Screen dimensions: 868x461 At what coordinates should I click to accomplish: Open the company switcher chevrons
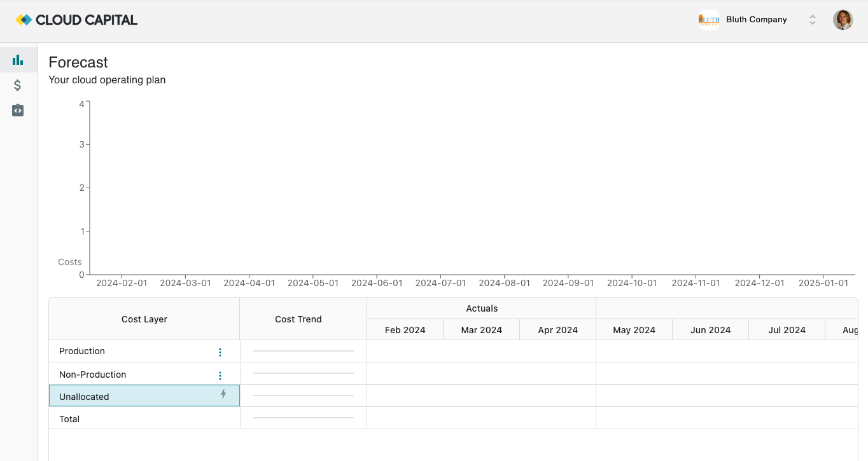tap(812, 20)
